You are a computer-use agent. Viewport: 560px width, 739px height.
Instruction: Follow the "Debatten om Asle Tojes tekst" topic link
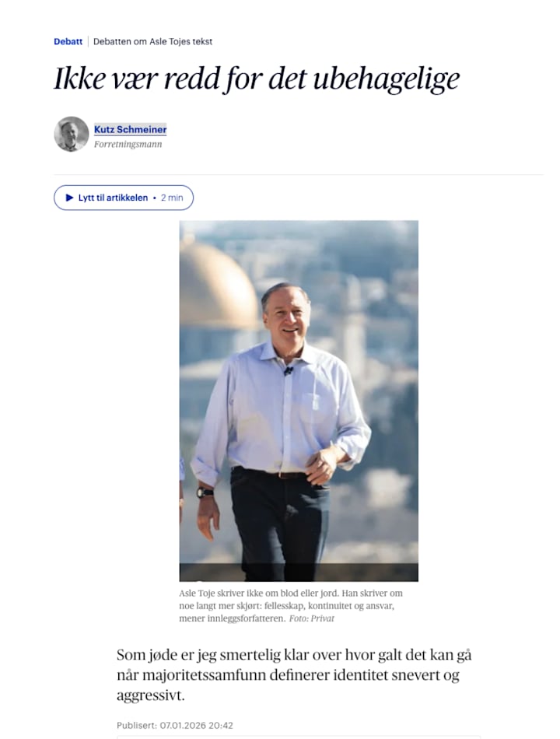pos(153,42)
